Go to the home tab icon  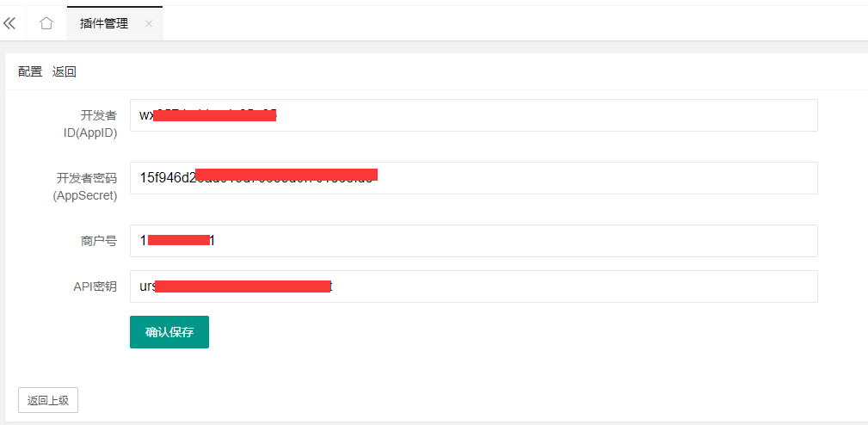coord(46,23)
